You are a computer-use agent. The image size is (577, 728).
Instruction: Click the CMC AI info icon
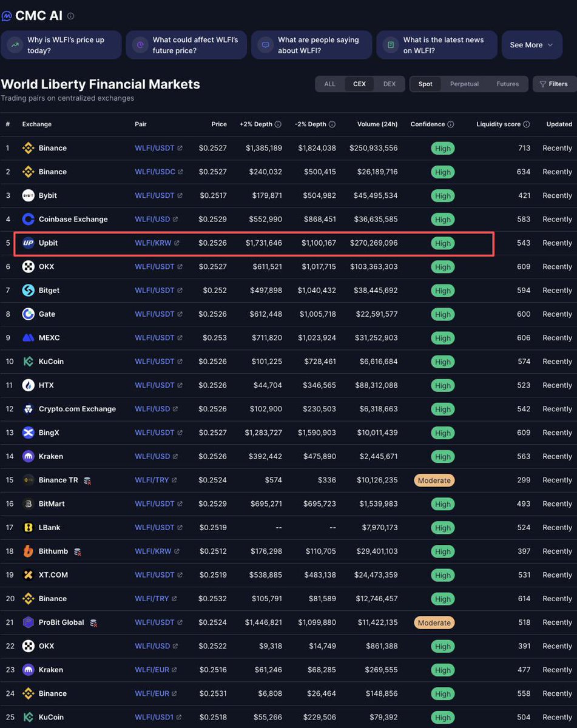coord(71,16)
